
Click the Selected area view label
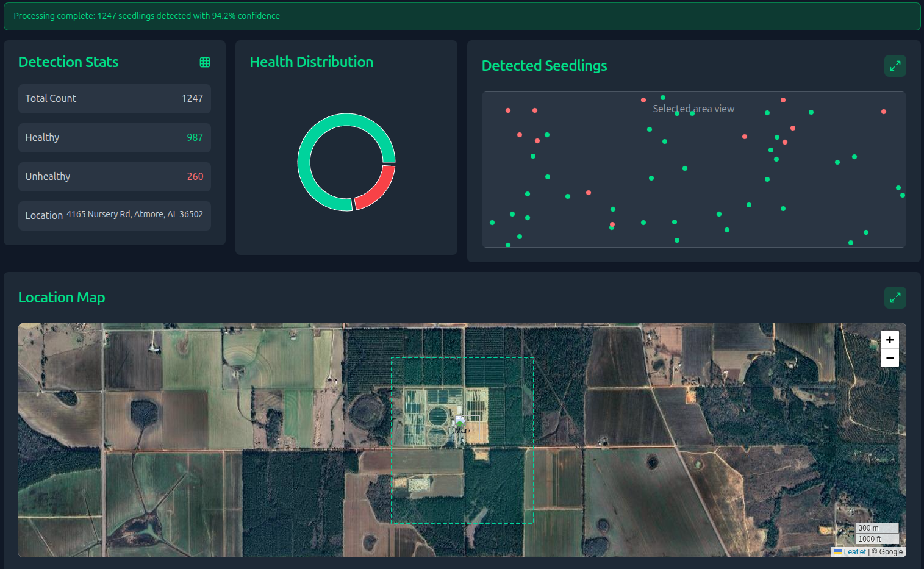tap(693, 109)
